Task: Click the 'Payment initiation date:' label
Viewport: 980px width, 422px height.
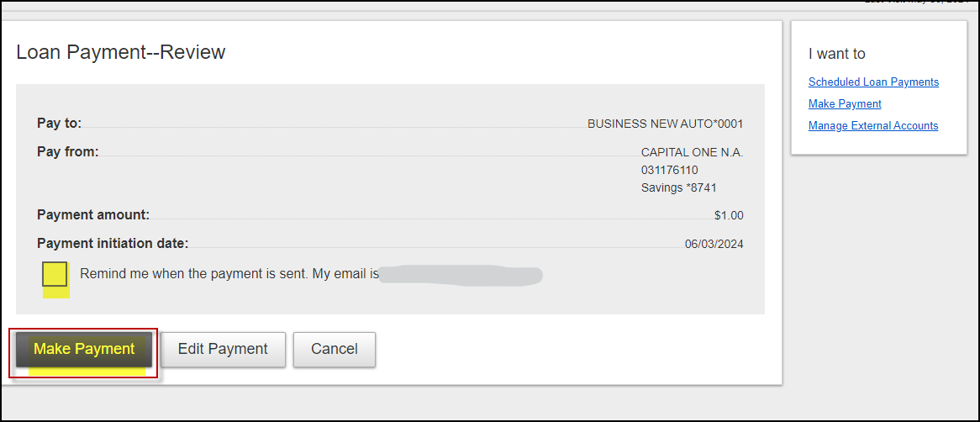Action: point(113,243)
